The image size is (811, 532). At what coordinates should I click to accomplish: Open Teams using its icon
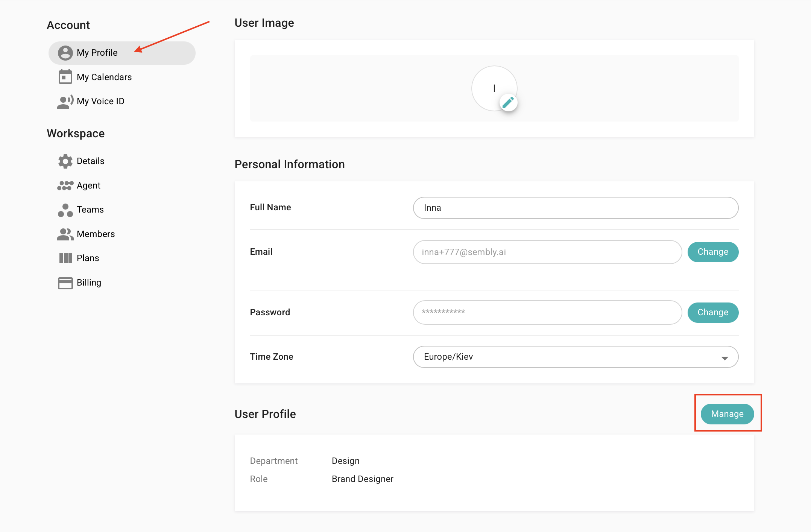(x=65, y=210)
